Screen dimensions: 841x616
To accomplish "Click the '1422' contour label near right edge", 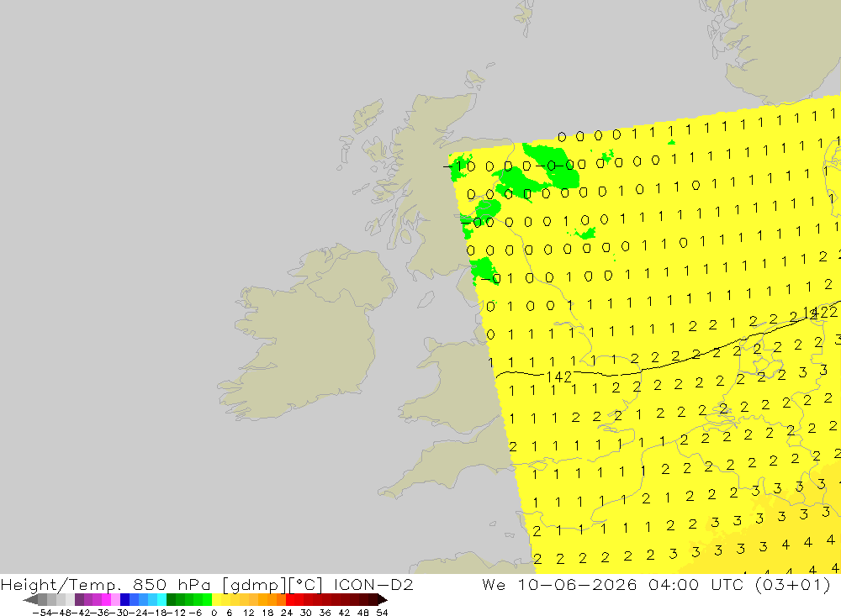I will point(819,313).
